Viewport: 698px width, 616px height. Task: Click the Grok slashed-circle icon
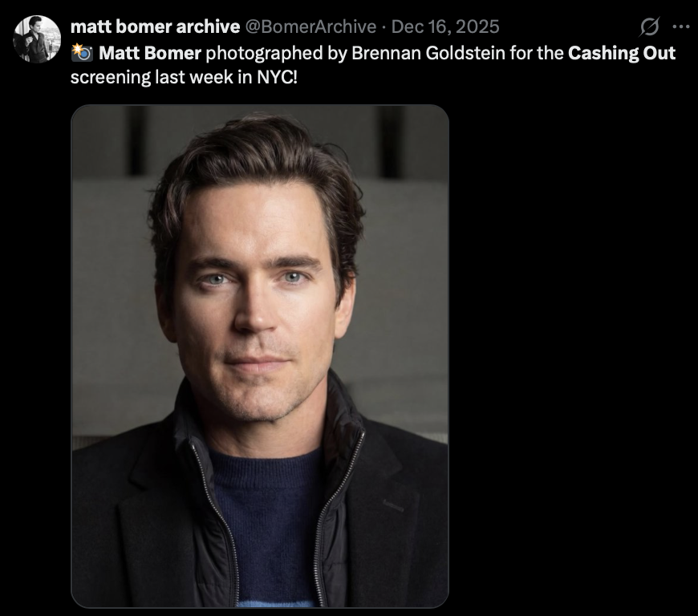(x=647, y=26)
